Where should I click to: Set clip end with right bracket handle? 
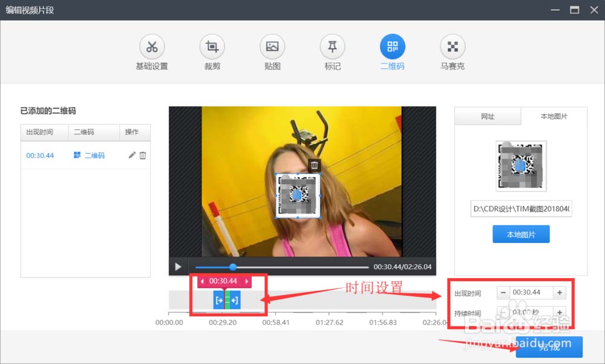click(x=235, y=300)
